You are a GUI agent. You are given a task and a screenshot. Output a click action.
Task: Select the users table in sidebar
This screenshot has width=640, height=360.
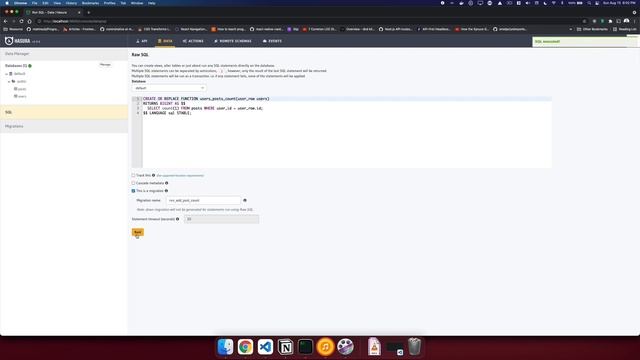click(x=20, y=96)
